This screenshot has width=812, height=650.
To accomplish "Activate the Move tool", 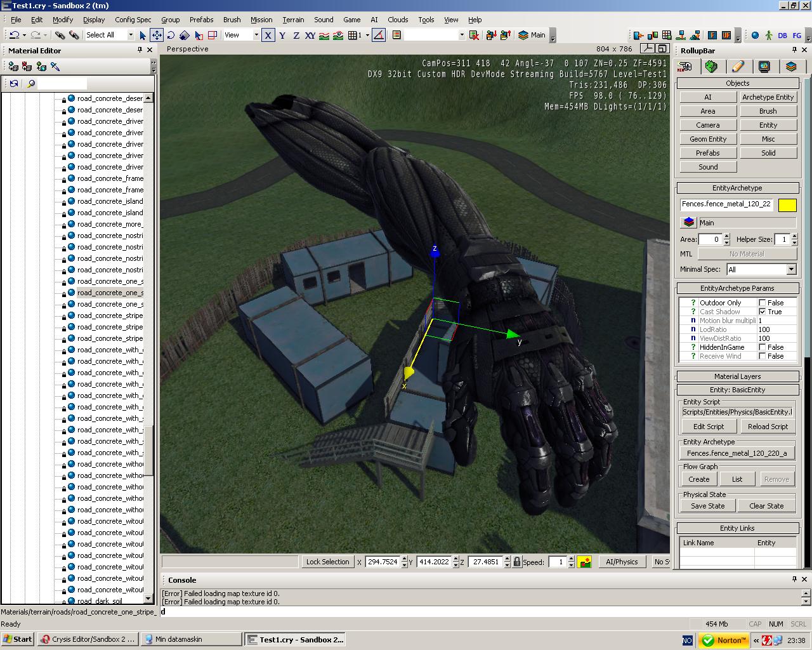I will click(157, 35).
